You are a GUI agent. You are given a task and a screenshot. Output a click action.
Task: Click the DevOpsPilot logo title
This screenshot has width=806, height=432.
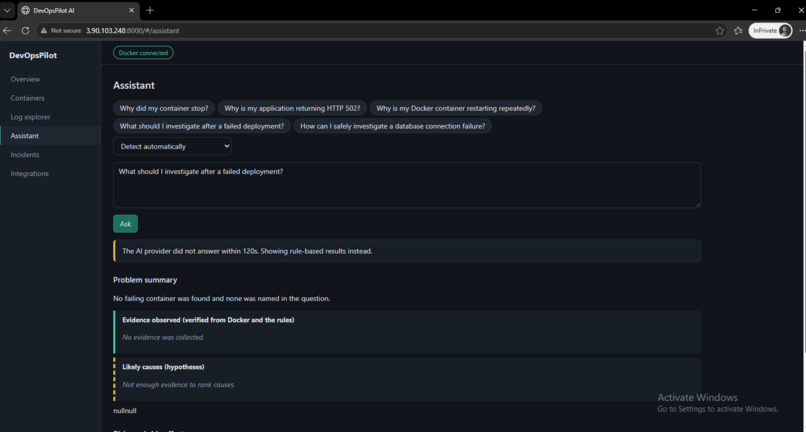[33, 56]
